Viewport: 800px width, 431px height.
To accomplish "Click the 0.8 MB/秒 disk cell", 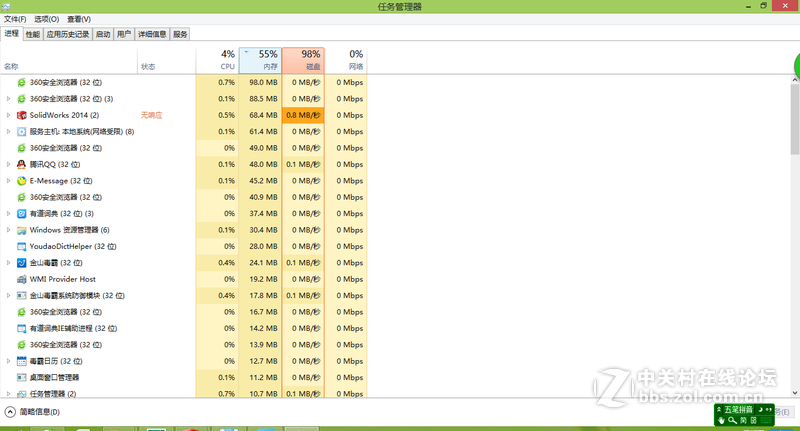I will pyautogui.click(x=303, y=115).
